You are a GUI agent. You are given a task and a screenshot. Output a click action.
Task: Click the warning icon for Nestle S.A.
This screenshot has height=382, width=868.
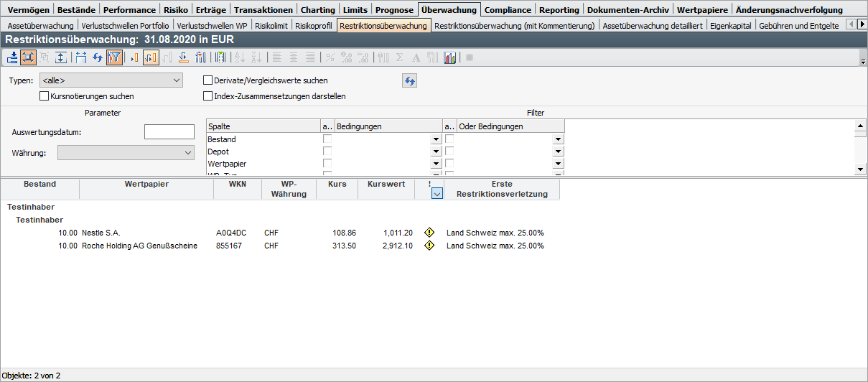429,233
